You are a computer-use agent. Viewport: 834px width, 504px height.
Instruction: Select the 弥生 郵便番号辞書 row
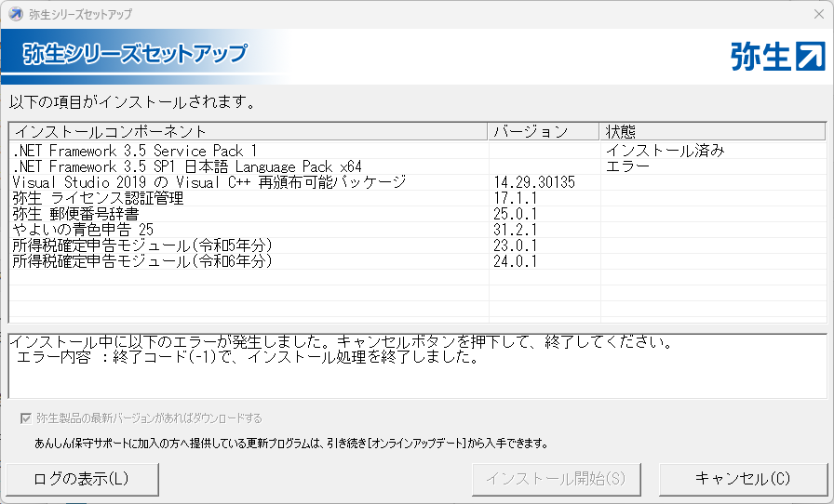click(x=418, y=214)
